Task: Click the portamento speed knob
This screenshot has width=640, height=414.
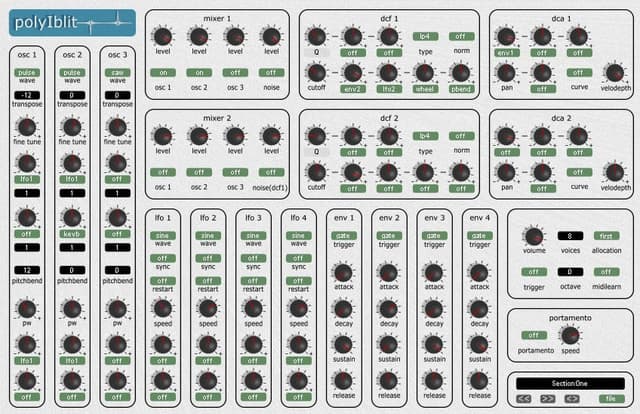Action: [x=569, y=337]
